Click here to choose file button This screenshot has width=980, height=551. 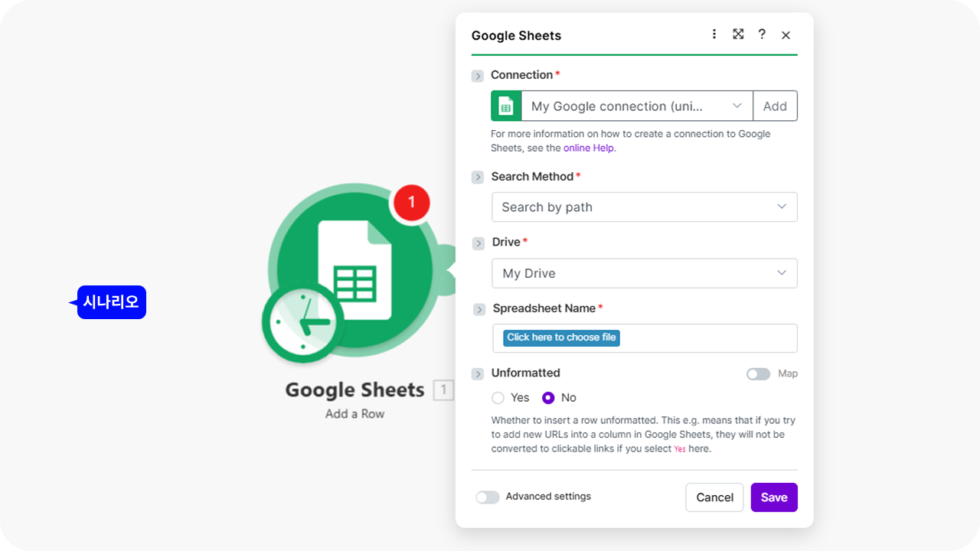click(561, 337)
